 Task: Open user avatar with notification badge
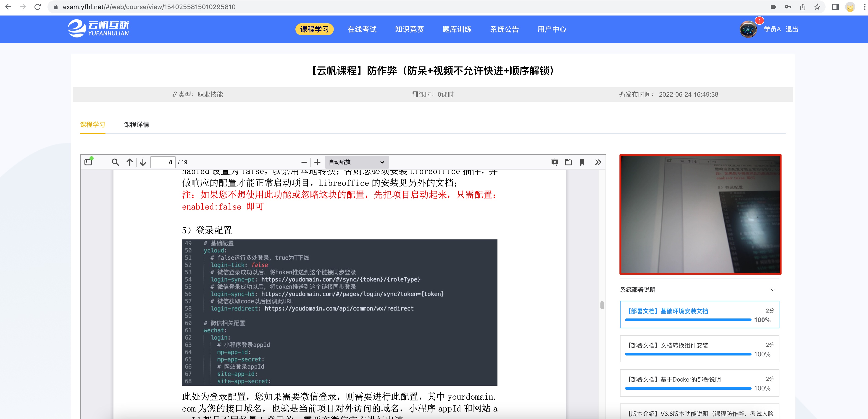(748, 29)
